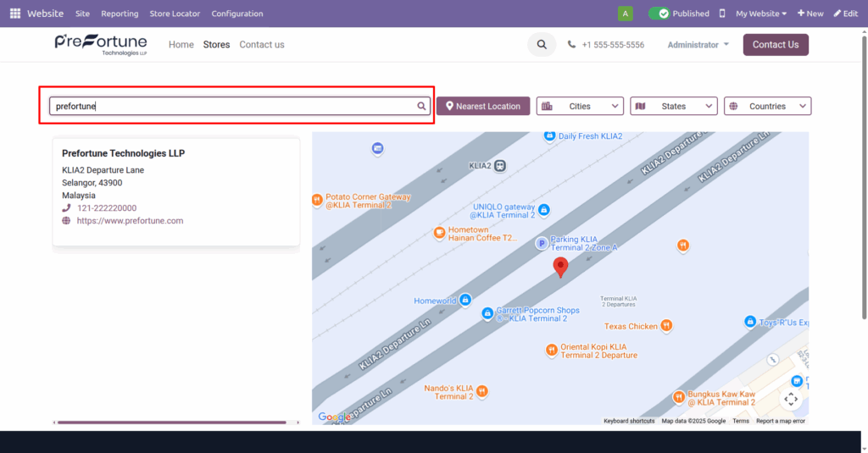Select the Prefortune Technologies LLP store card
Viewport: 868px width, 453px height.
pos(176,191)
